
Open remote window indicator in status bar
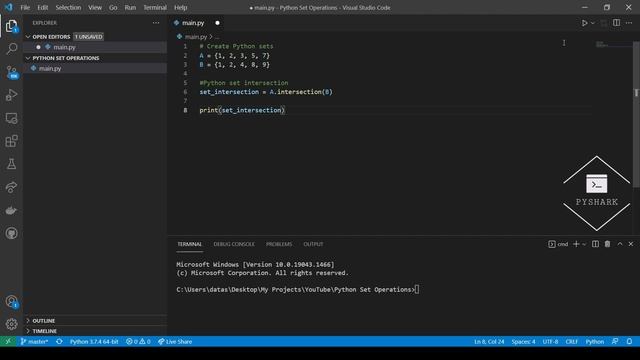coord(8,342)
